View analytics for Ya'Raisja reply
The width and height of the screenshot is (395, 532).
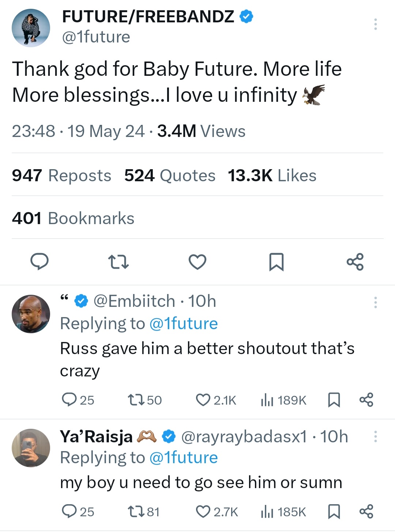[283, 511]
